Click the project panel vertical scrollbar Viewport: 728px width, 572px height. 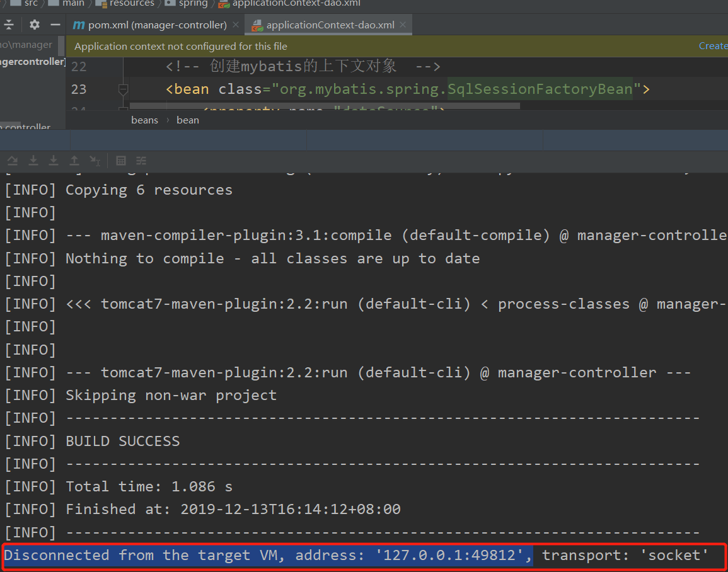(x=61, y=47)
